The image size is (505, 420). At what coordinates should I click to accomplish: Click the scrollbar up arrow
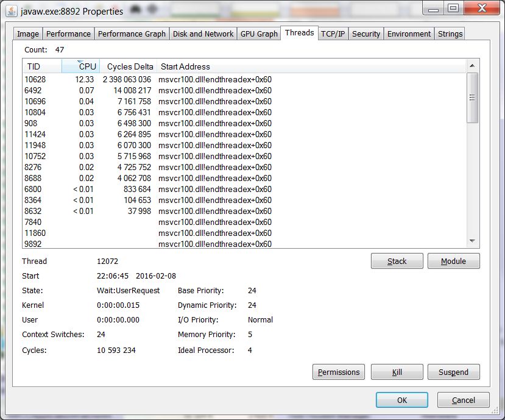(x=472, y=66)
